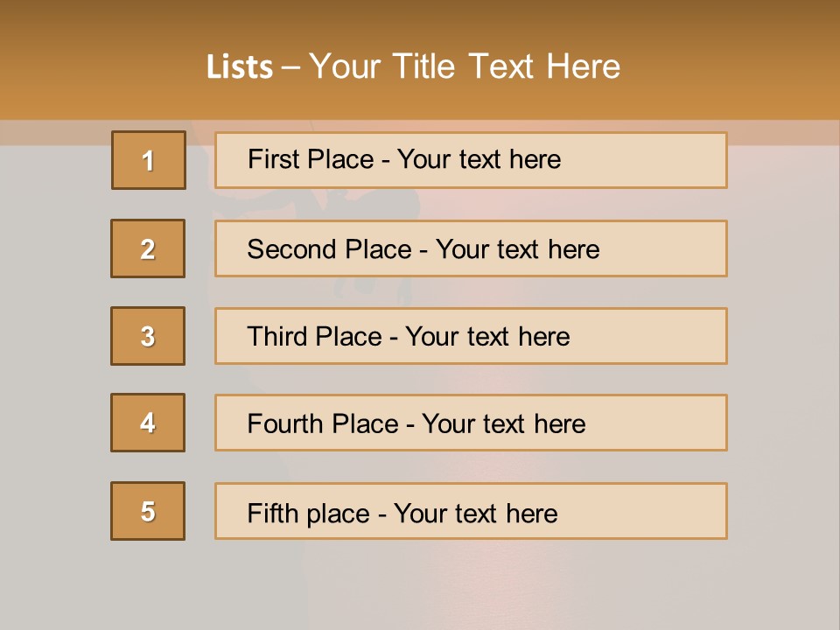Click 'Your text here' in Third Place row
The height and width of the screenshot is (630, 840).
(x=487, y=337)
